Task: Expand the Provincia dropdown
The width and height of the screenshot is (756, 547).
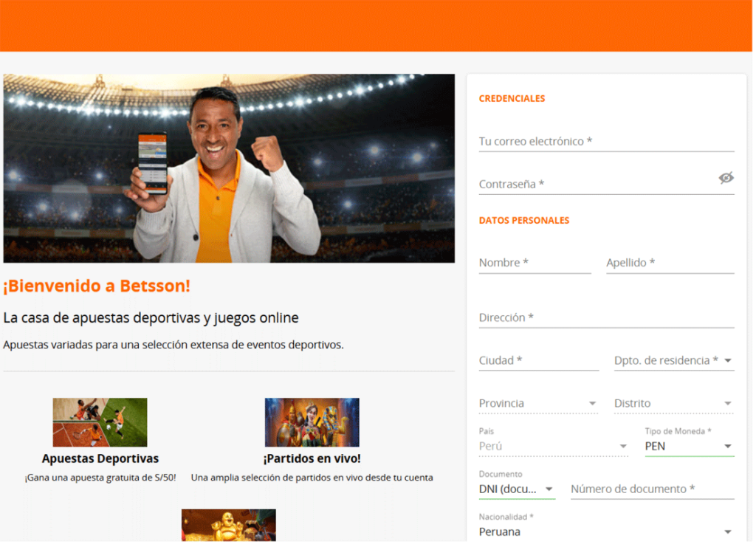Action: [538, 403]
